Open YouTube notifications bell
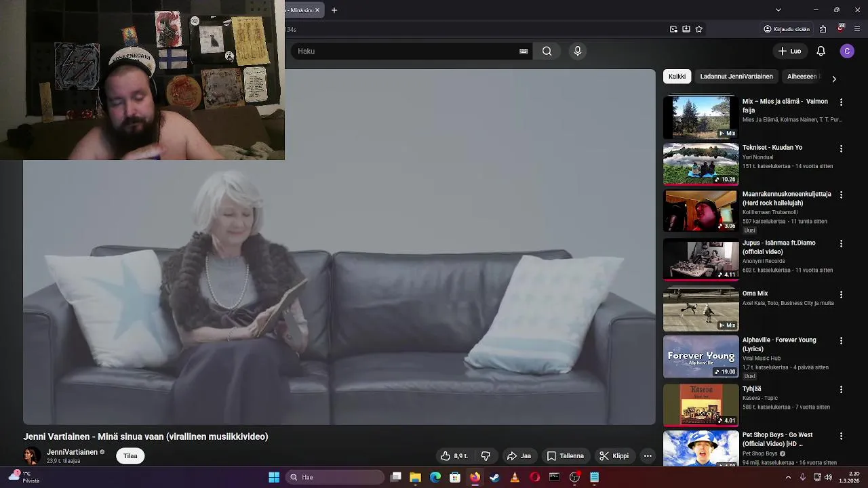 (821, 51)
